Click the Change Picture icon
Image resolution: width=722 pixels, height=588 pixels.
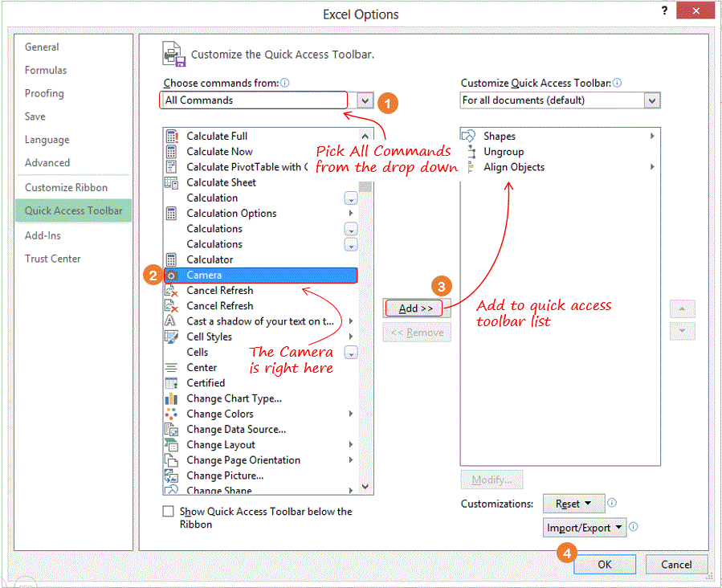click(171, 476)
